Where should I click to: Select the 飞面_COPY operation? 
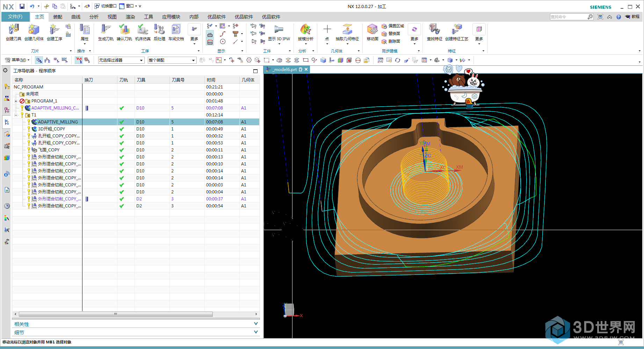(x=49, y=150)
